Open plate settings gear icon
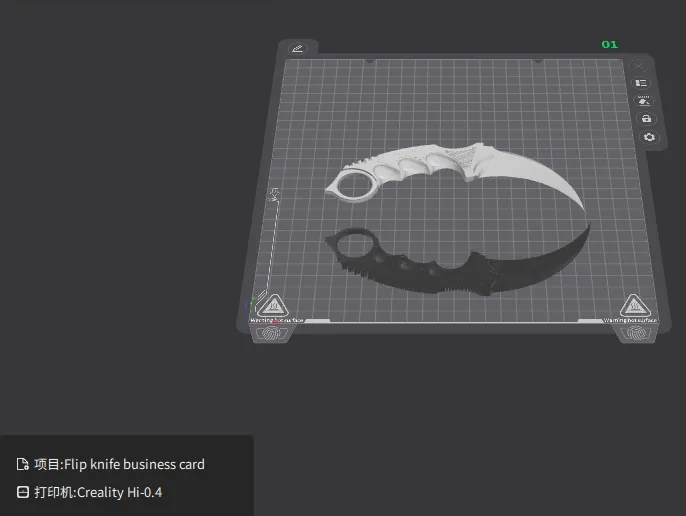Screen dimensions: 686x516 649,137
